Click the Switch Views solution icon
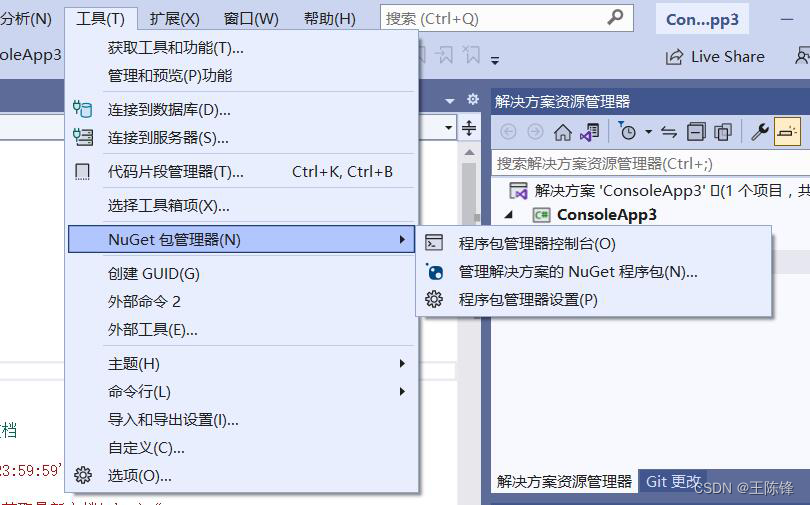This screenshot has height=505, width=810. (589, 132)
